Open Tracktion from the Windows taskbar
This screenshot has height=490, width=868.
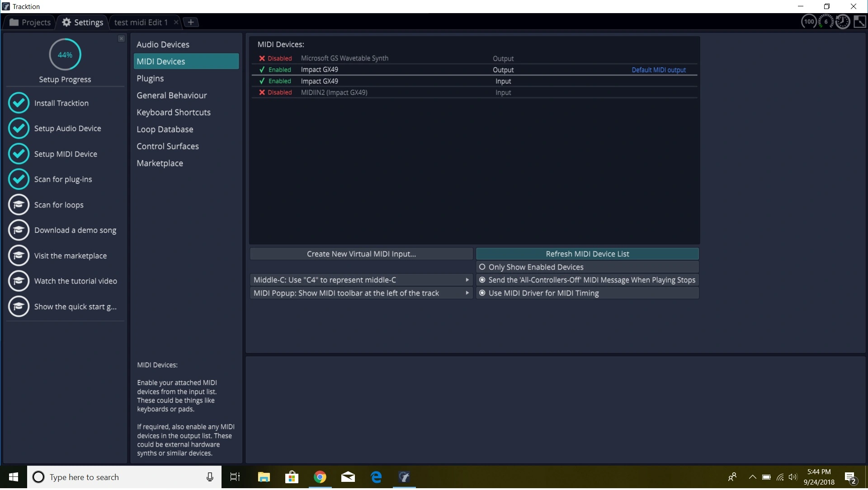[x=404, y=477]
